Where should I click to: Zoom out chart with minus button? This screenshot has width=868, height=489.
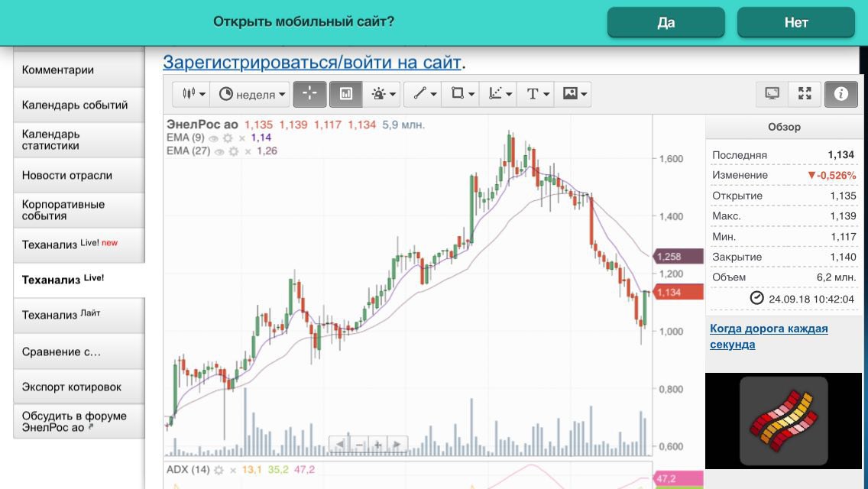[x=359, y=444]
